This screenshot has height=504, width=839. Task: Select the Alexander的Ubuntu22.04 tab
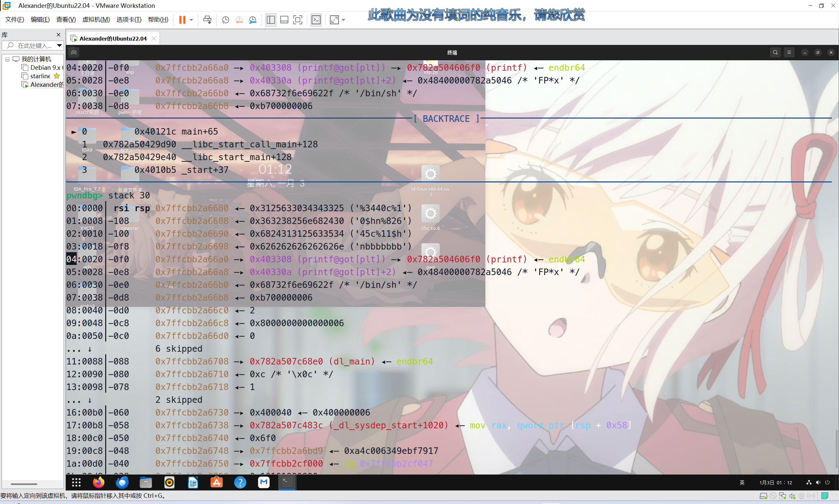(x=112, y=38)
